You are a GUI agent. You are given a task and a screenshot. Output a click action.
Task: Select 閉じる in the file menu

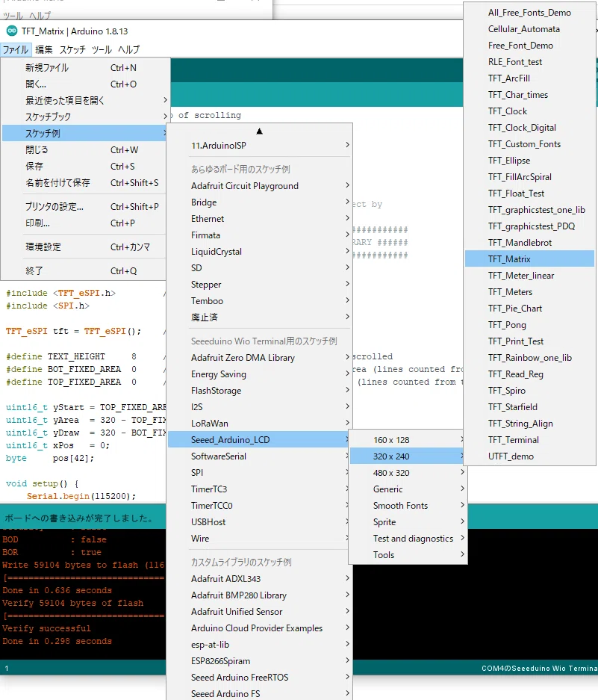click(84, 150)
